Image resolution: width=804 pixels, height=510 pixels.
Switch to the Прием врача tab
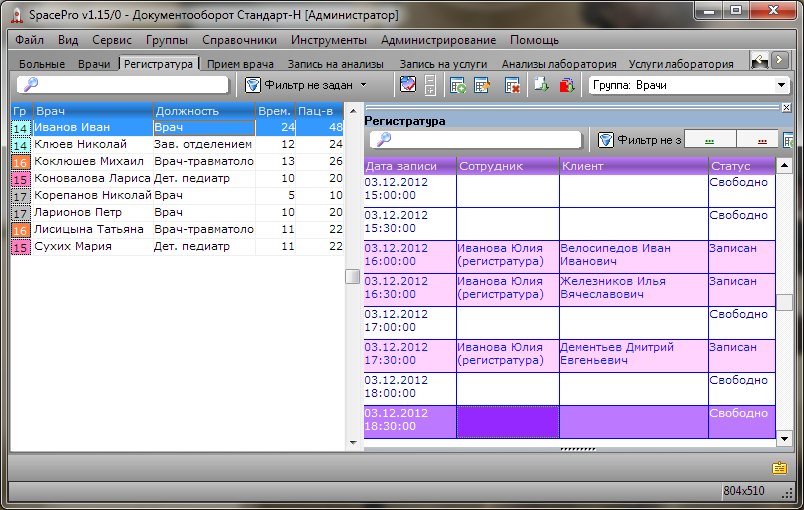[x=240, y=64]
